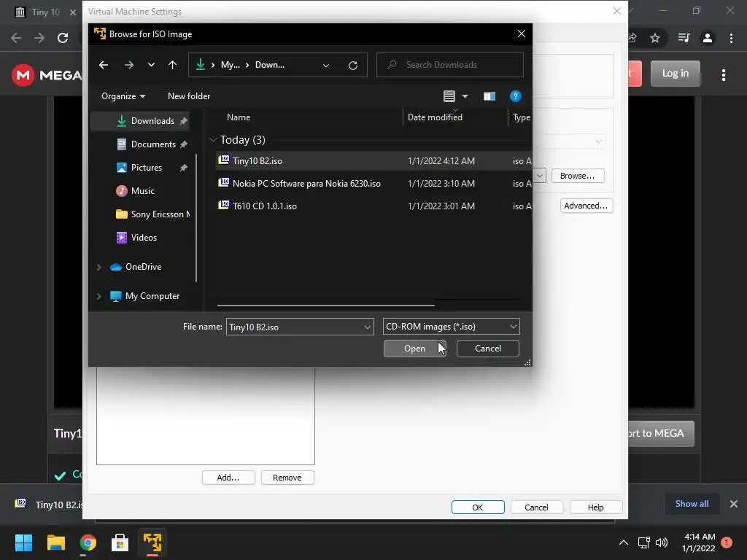Open Advanced... in Virtual Machine Settings
Image resolution: width=747 pixels, height=560 pixels.
586,206
